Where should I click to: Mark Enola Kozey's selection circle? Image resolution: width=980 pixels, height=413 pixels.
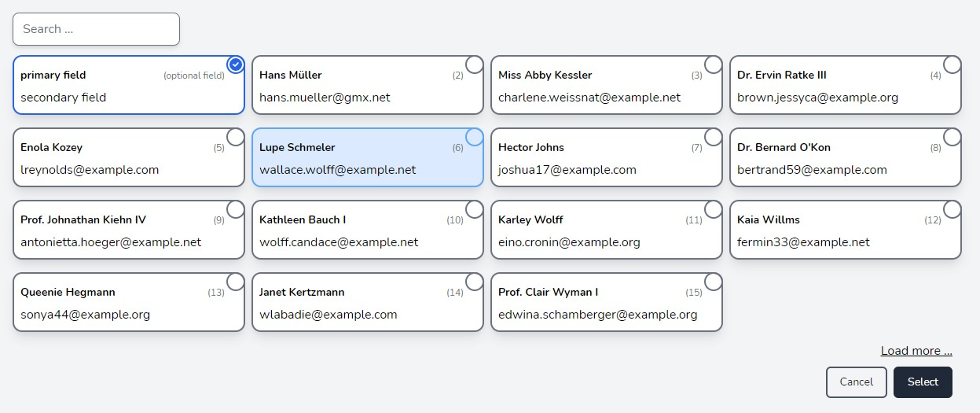pos(235,137)
